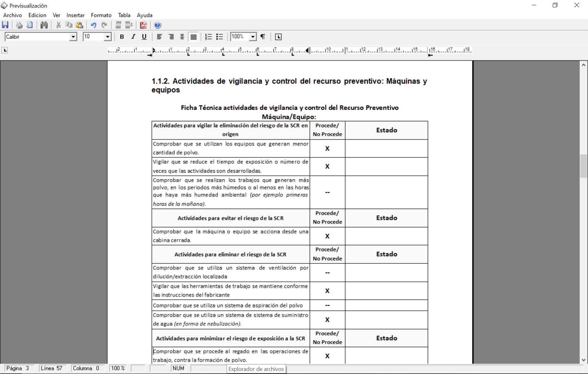Toggle italic formatting
Image resolution: width=588 pixels, height=374 pixels.
[133, 37]
